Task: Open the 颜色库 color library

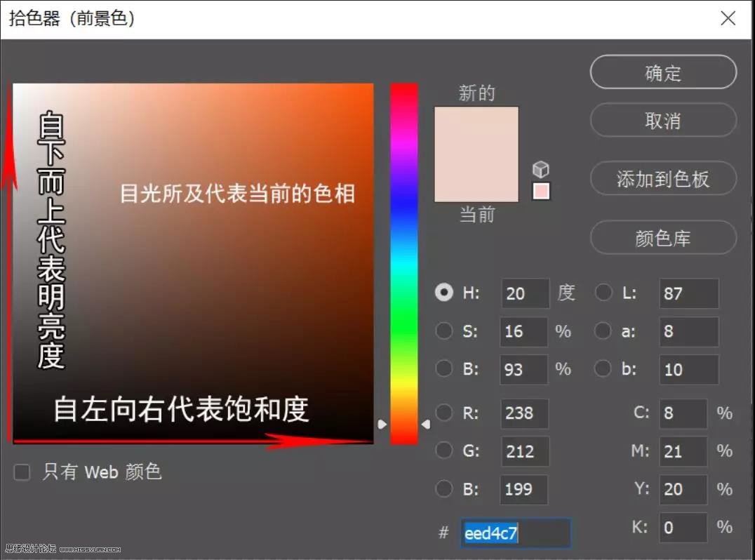Action: tap(662, 238)
